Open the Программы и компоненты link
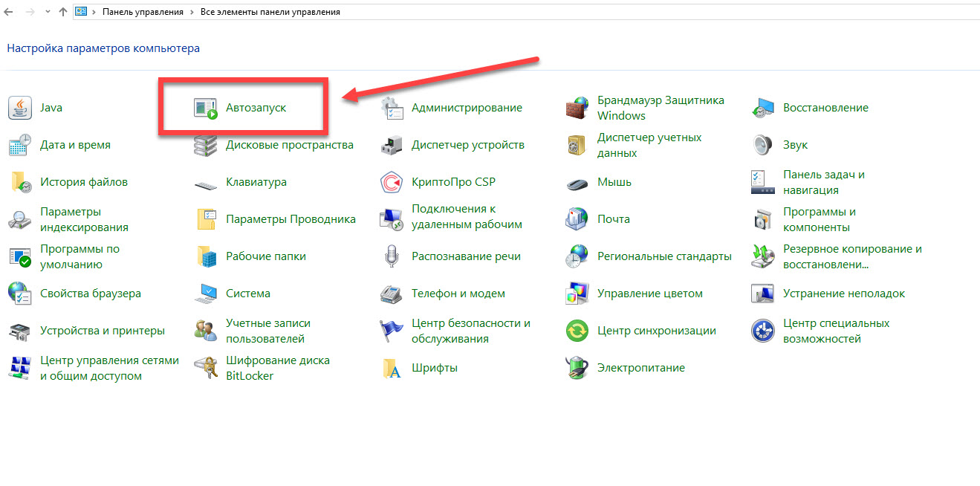 click(819, 219)
